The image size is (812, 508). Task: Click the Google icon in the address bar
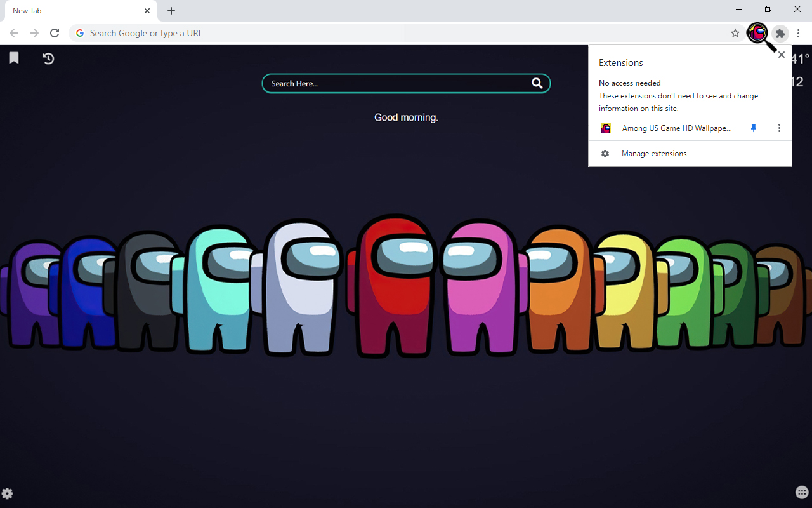click(80, 33)
